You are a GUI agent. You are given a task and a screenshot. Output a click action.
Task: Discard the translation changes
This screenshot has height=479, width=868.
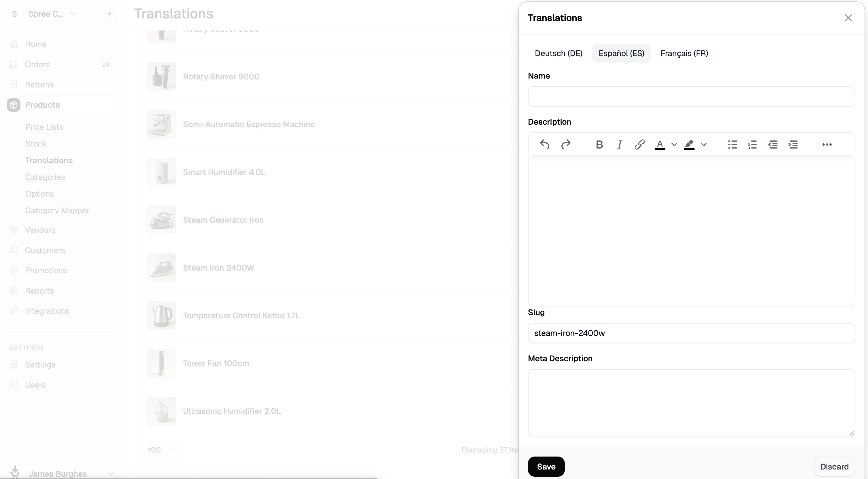point(835,467)
